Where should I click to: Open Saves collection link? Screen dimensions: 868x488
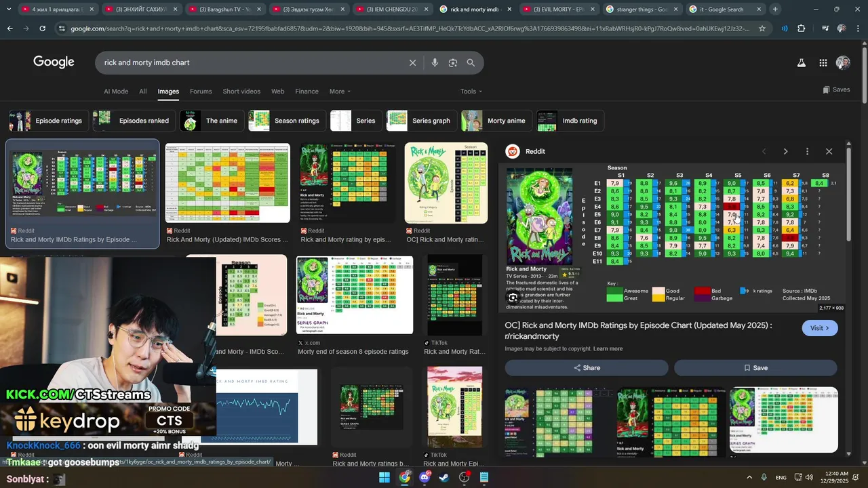836,89
